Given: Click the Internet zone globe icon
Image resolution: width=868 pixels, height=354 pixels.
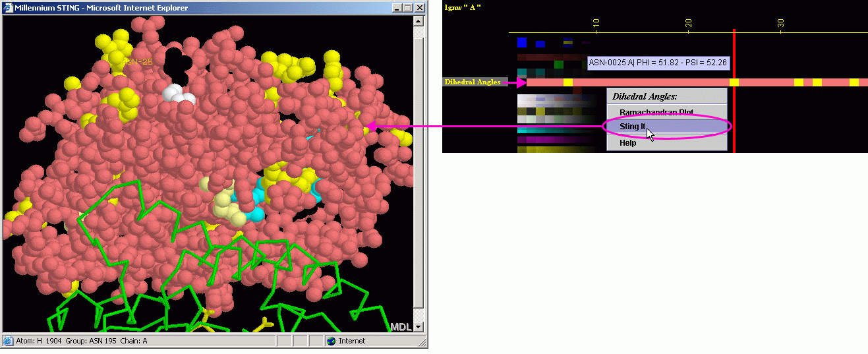Looking at the screenshot, I should click(x=332, y=341).
